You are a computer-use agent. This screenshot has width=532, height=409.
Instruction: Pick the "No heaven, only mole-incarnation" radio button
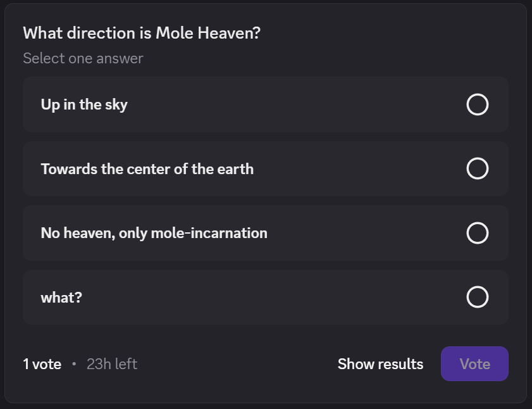(477, 233)
